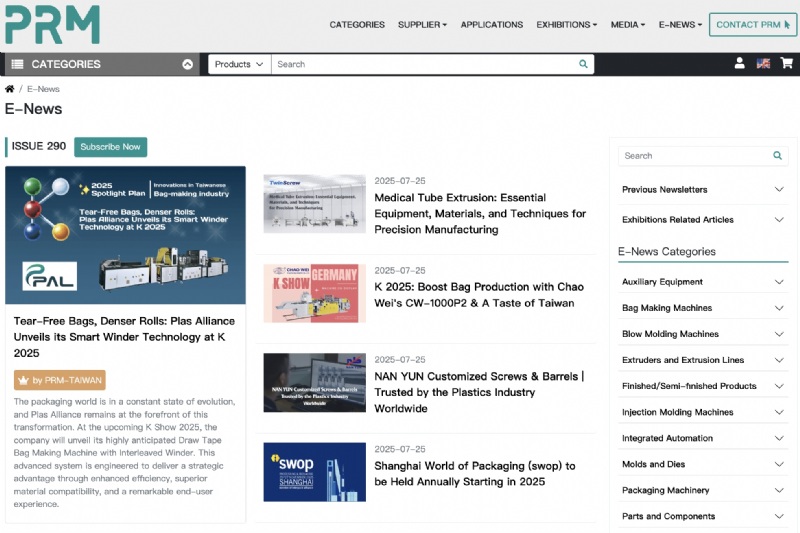The height and width of the screenshot is (533, 800).
Task: Click the sidebar search magnifier icon
Action: pyautogui.click(x=777, y=156)
